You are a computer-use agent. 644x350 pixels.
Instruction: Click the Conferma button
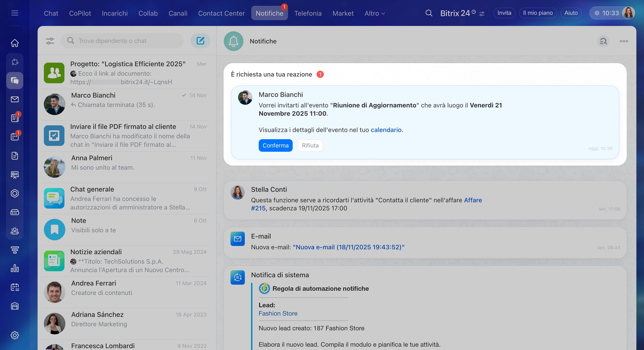(275, 145)
